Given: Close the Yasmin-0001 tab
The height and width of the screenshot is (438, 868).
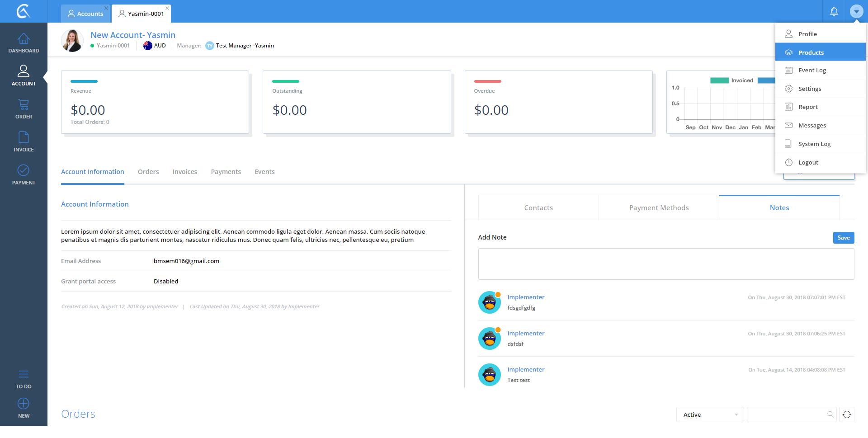Looking at the screenshot, I should tap(167, 8).
